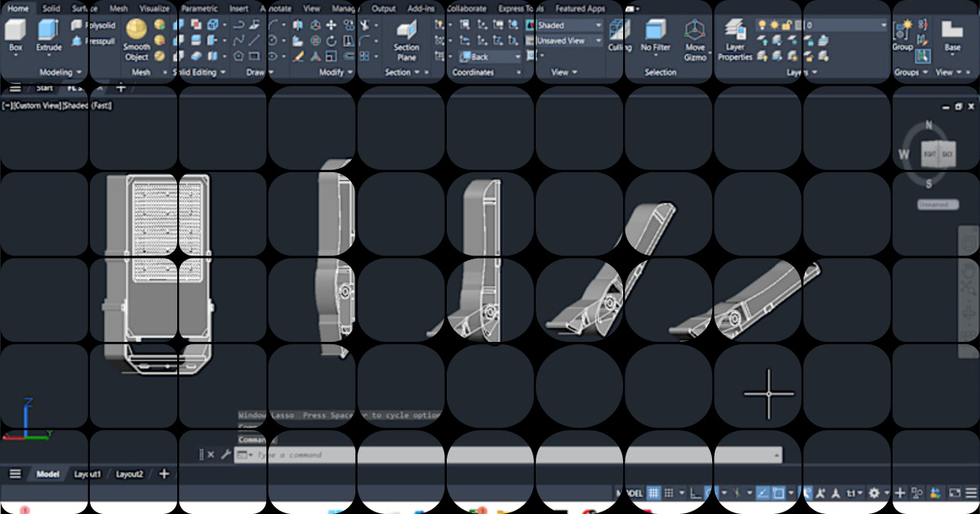Click the Move Gizmo tool

[x=695, y=41]
